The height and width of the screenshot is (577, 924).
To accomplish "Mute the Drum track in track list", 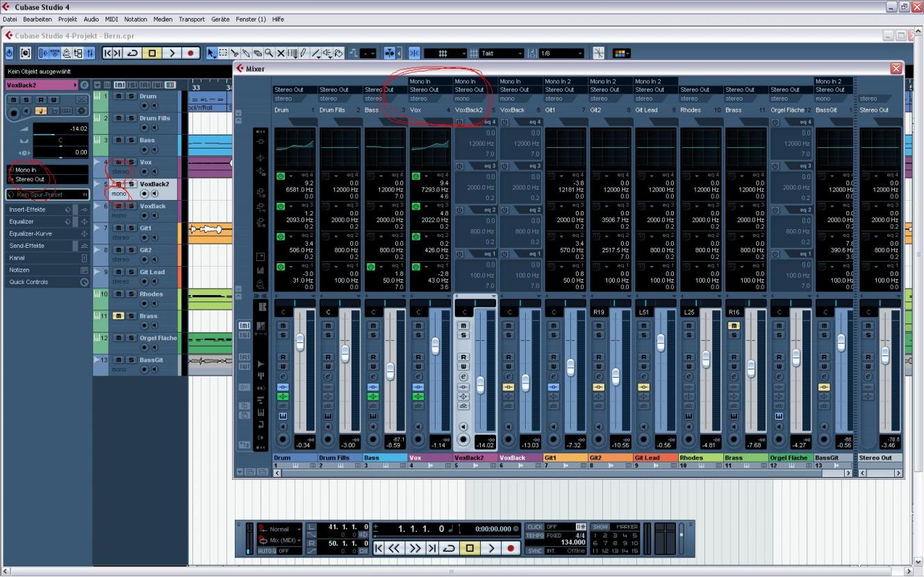I will (119, 96).
